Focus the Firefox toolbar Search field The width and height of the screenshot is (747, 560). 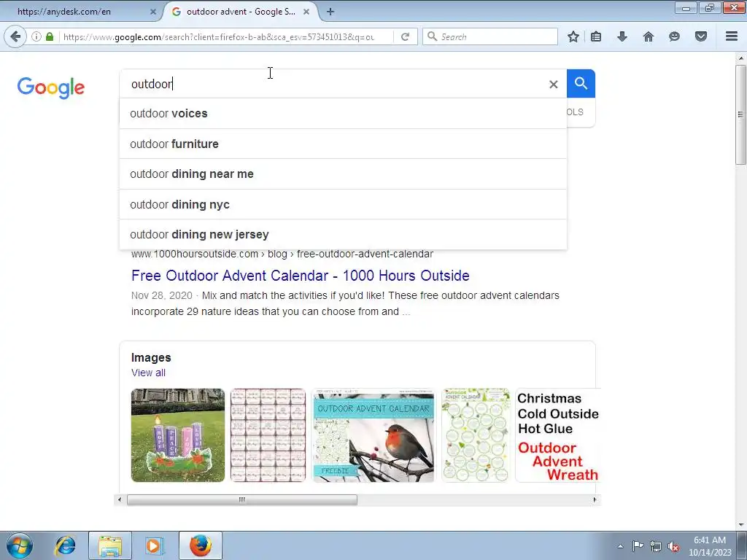point(489,36)
